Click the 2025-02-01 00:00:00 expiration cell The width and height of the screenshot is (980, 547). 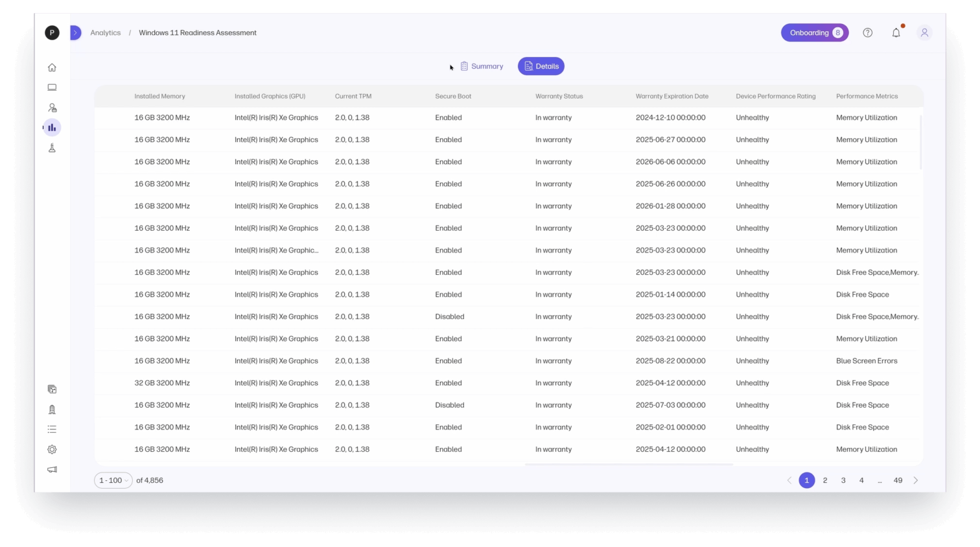(x=671, y=427)
